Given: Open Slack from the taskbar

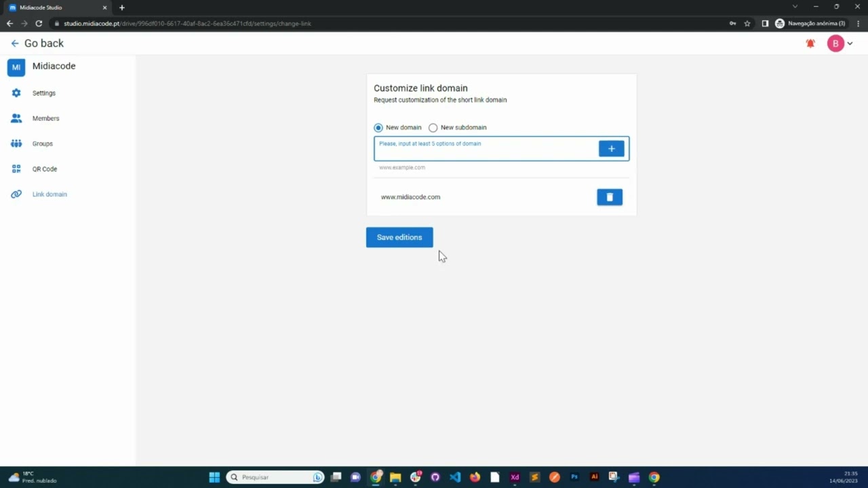Looking at the screenshot, I should tap(416, 477).
